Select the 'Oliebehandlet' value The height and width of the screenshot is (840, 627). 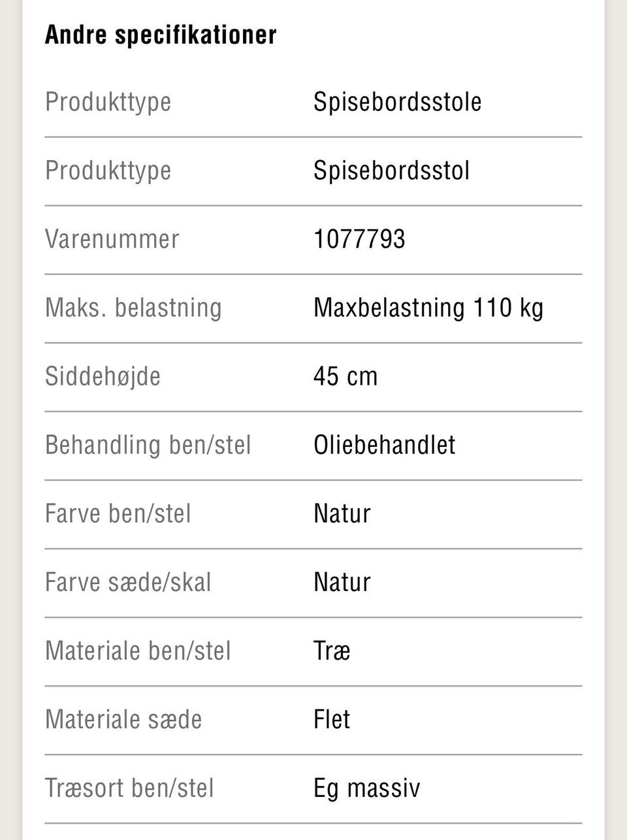[x=384, y=445]
